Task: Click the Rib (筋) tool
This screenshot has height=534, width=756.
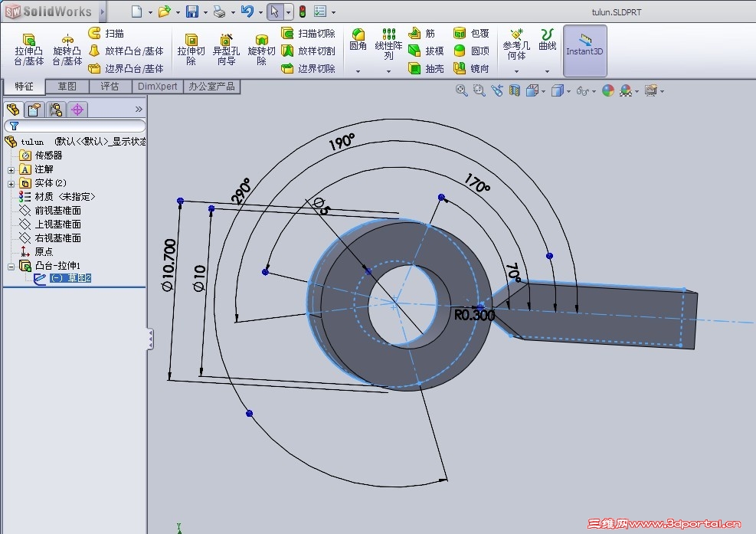Action: (422, 33)
